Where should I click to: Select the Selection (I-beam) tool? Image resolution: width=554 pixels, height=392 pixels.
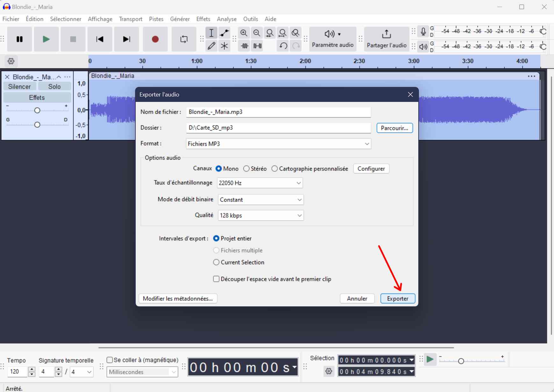[211, 33]
